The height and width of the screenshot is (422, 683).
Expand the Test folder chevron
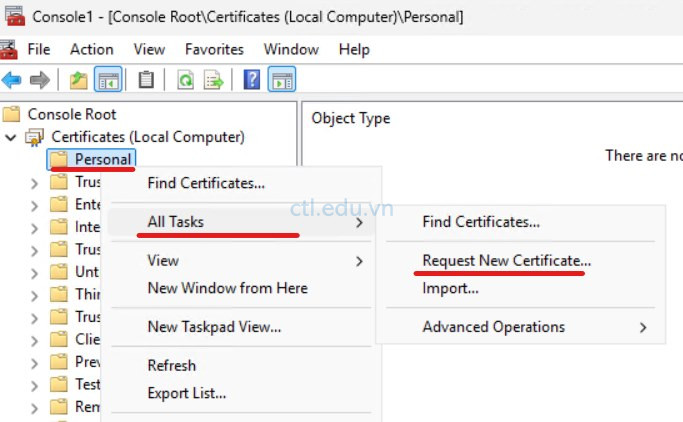click(34, 386)
